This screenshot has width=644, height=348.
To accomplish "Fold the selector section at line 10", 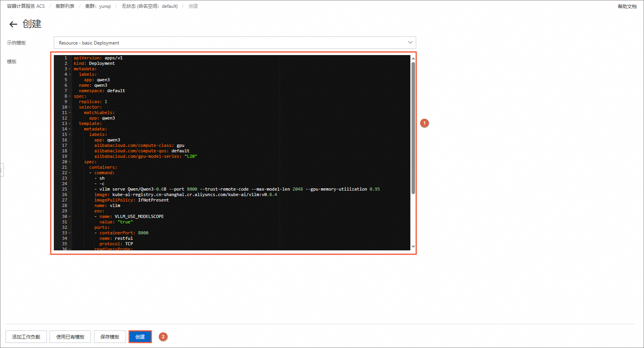I will pyautogui.click(x=70, y=107).
